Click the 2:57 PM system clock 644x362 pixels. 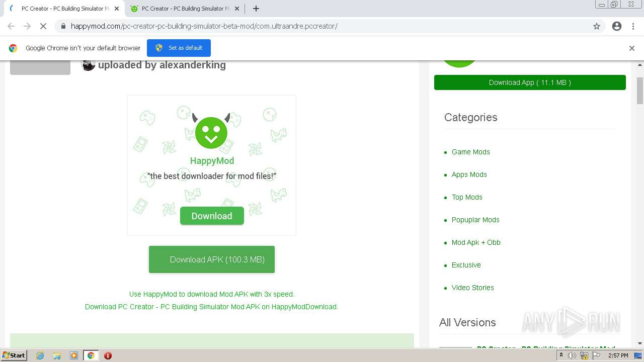click(618, 355)
